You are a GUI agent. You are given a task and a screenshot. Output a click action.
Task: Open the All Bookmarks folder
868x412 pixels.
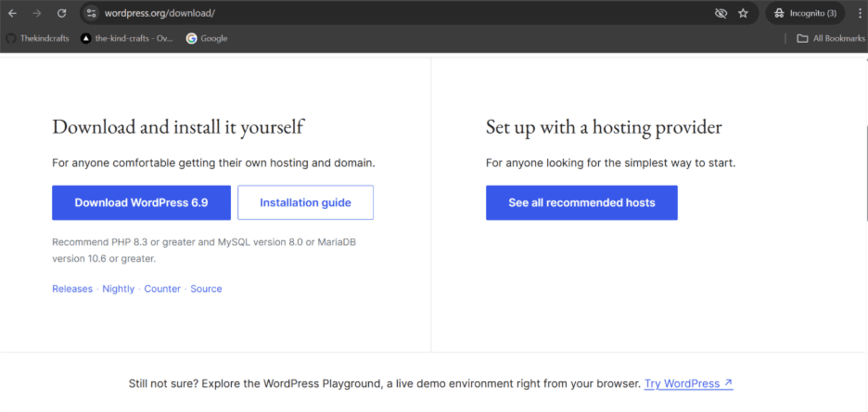831,38
